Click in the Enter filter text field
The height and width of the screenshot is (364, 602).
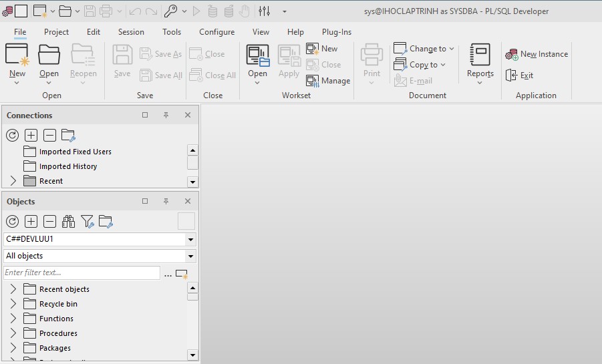tap(82, 272)
